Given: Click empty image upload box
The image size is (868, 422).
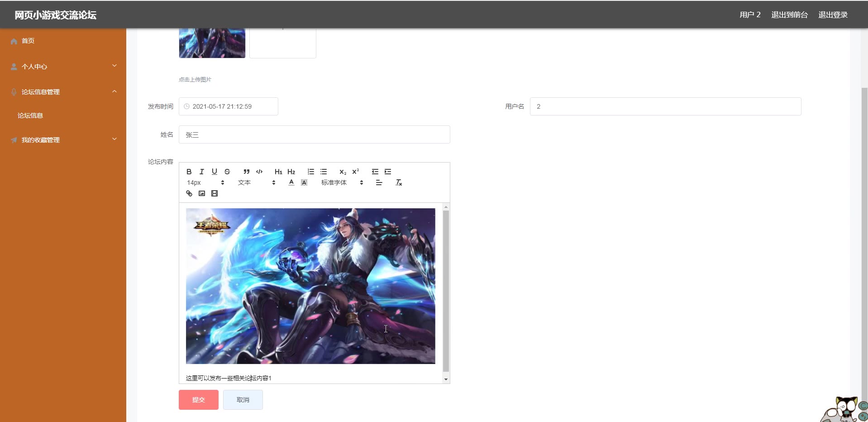Looking at the screenshot, I should [283, 43].
